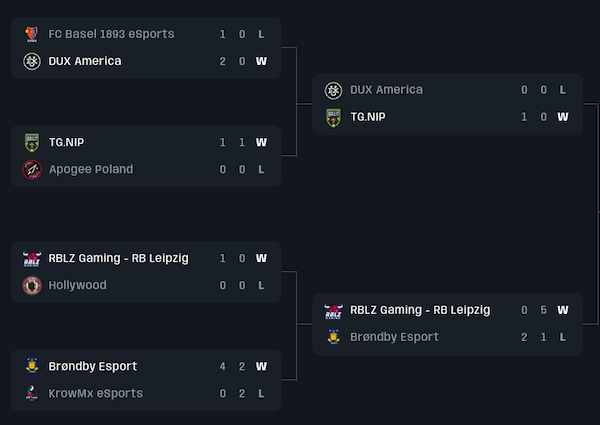Select the Hollywood team name
This screenshot has width=600, height=425.
(78, 285)
